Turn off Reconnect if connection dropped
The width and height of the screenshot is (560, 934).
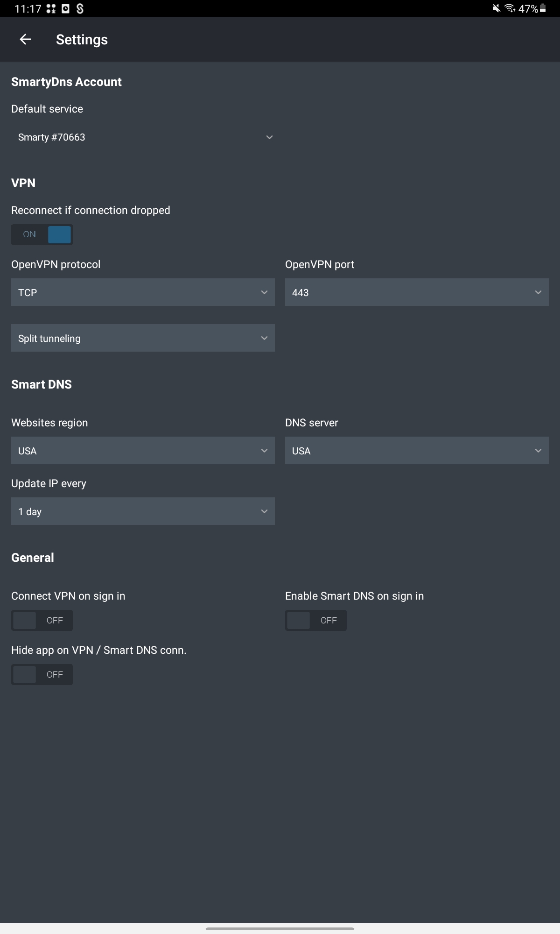point(42,234)
